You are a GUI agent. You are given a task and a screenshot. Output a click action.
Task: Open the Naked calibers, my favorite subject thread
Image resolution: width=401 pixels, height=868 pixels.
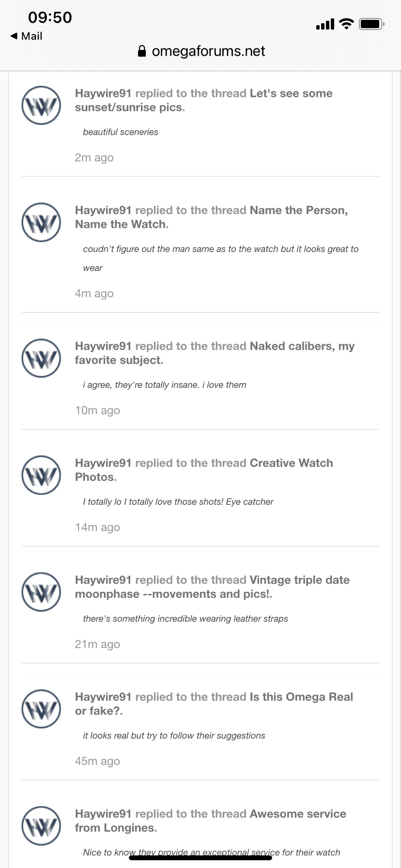click(302, 346)
